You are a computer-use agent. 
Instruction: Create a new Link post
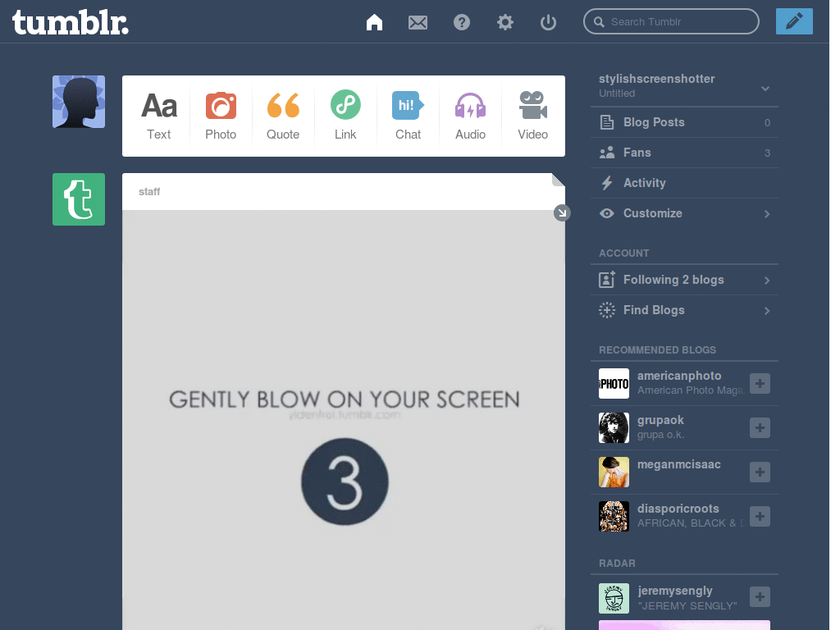[x=345, y=116]
